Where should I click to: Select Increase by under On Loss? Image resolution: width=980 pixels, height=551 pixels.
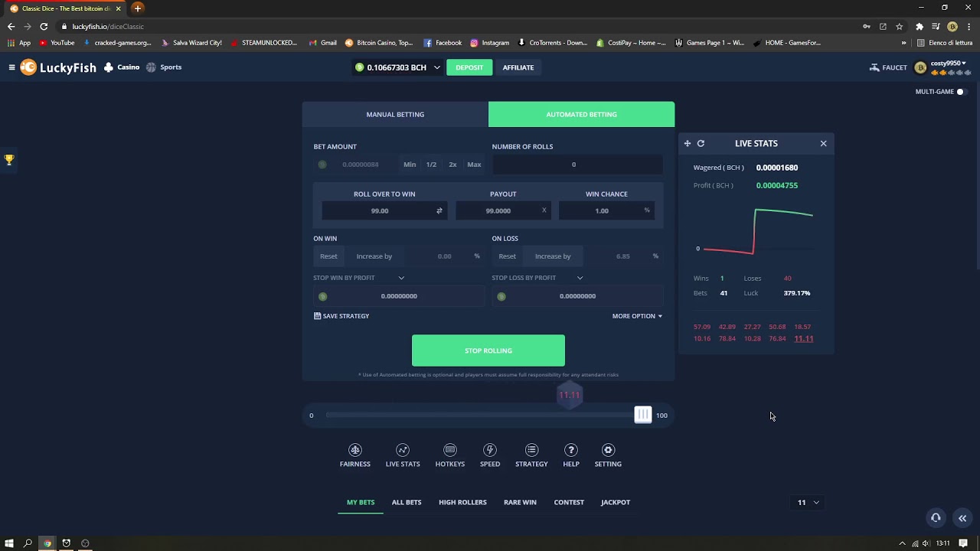tap(553, 256)
